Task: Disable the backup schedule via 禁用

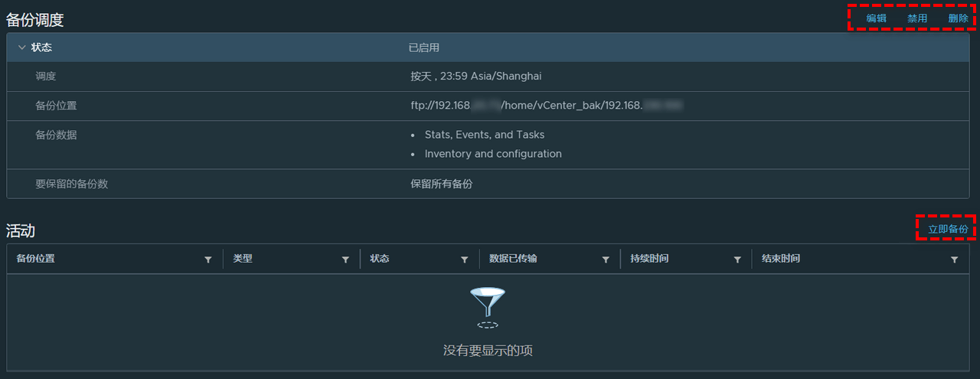Action: tap(917, 18)
